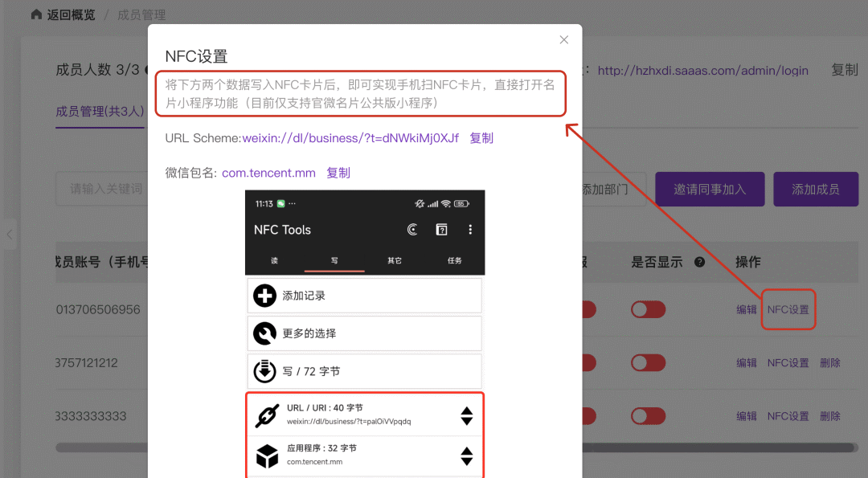Viewport: 868px width, 478px height.
Task: Click the help icon next to 是否显示
Action: click(699, 262)
